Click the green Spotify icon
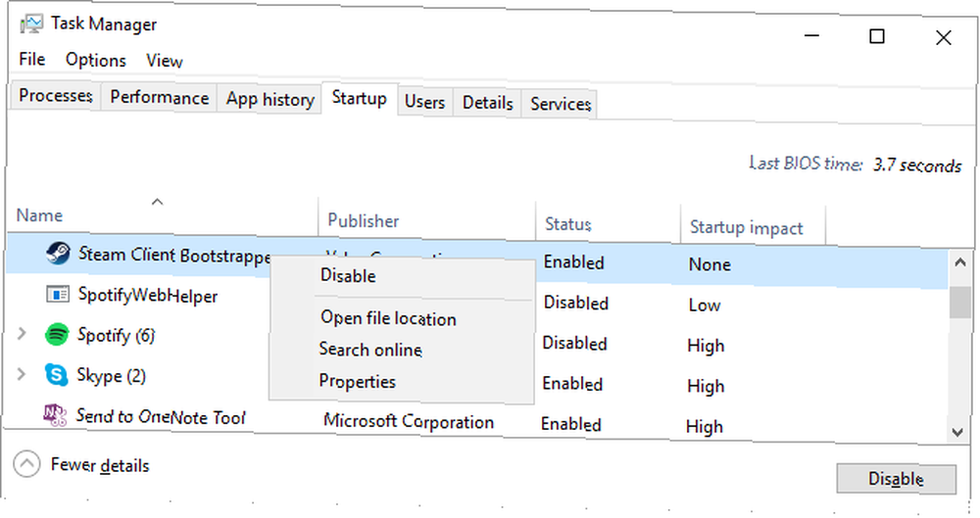The image size is (980, 518). tap(57, 334)
